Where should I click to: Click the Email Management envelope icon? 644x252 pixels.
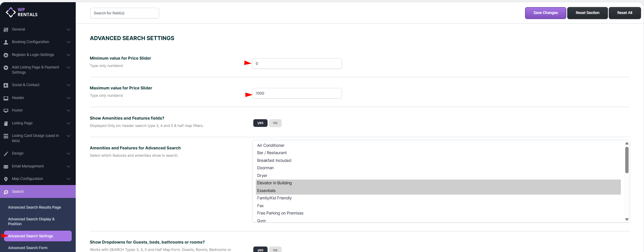click(6, 167)
